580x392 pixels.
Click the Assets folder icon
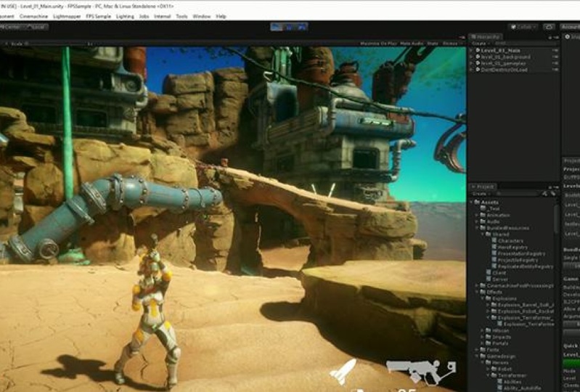[x=477, y=203]
